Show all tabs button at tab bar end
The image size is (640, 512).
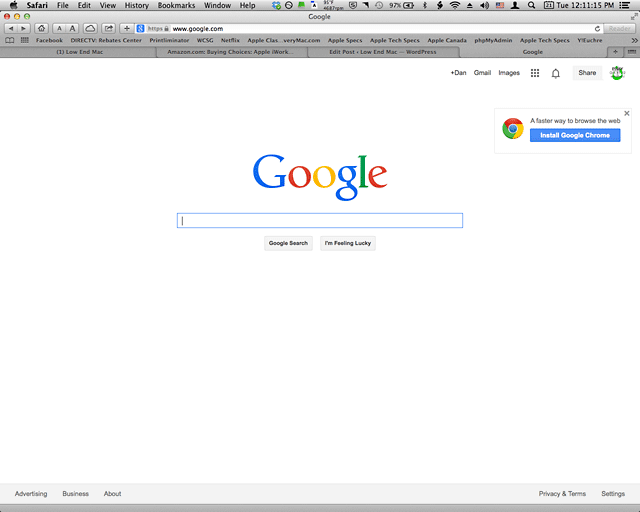point(631,52)
